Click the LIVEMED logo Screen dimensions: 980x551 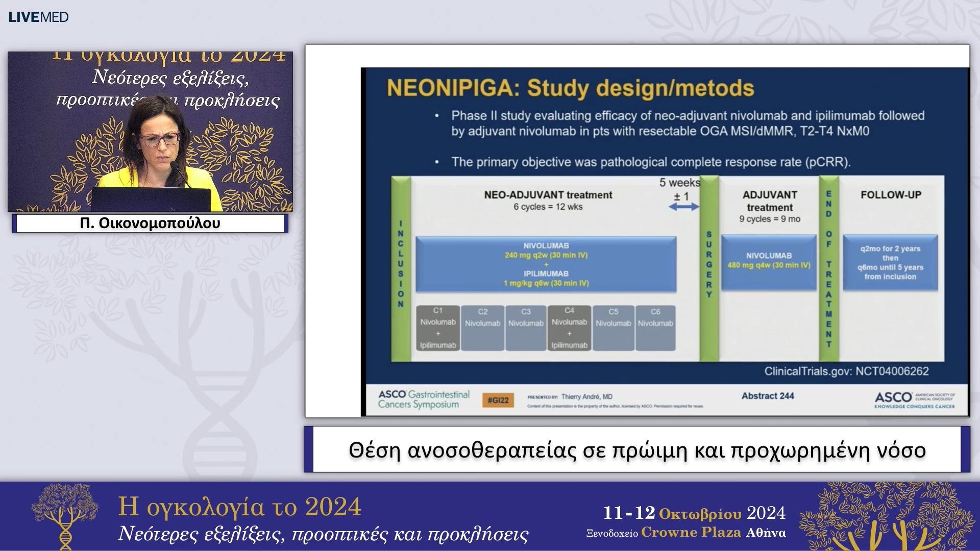point(38,17)
